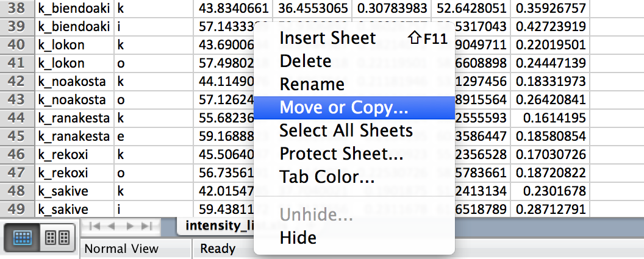
Task: Click Delete in the context menu
Action: tap(306, 61)
